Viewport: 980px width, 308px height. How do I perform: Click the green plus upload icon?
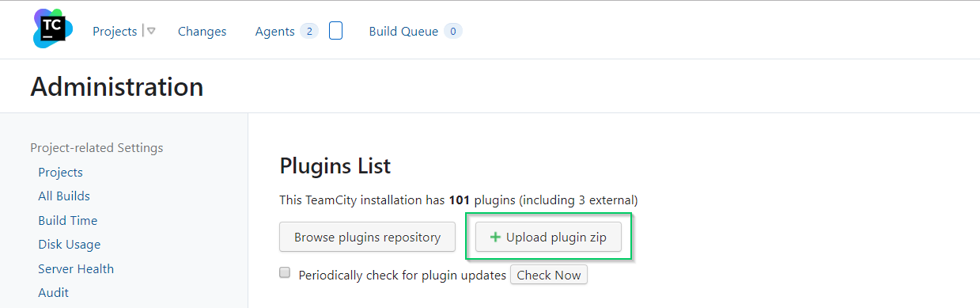click(496, 238)
